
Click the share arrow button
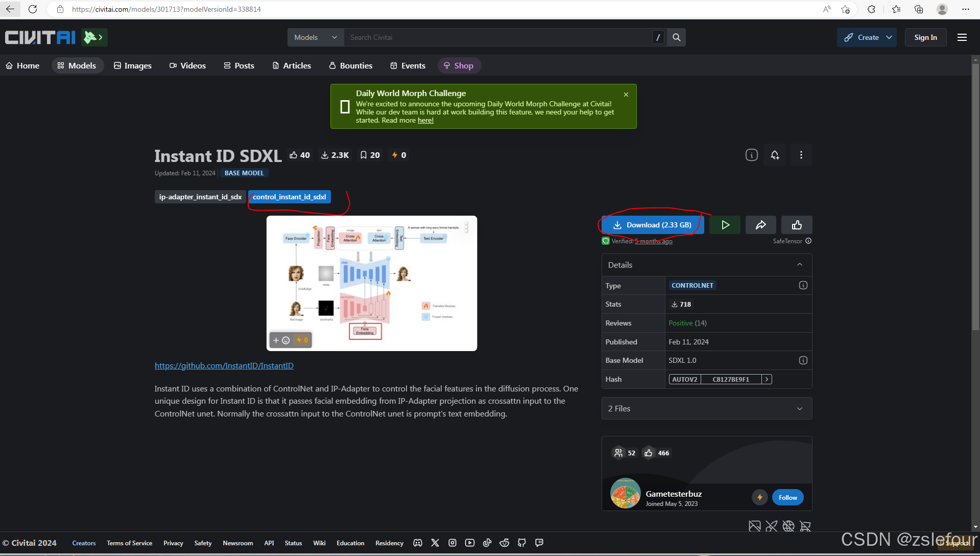pyautogui.click(x=760, y=225)
